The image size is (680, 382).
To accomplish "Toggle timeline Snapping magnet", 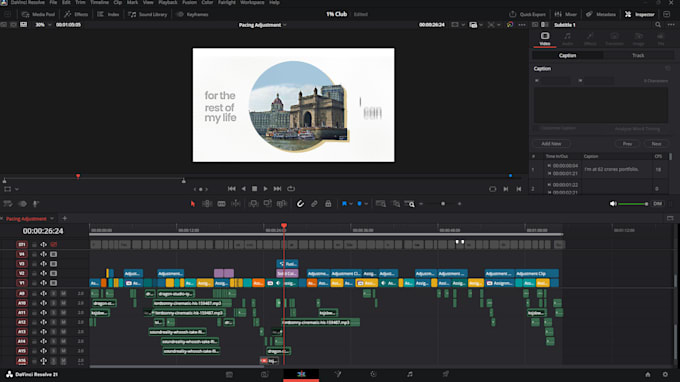I will (300, 204).
